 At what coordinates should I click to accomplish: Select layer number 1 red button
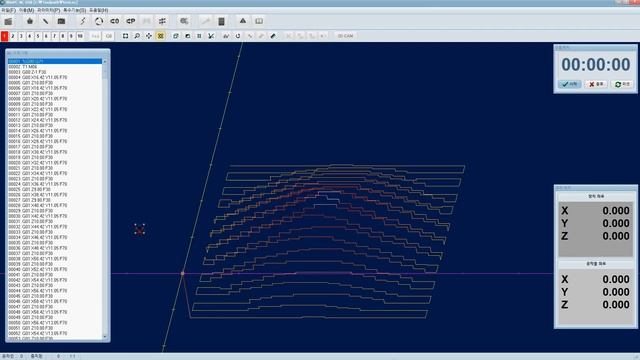4,36
